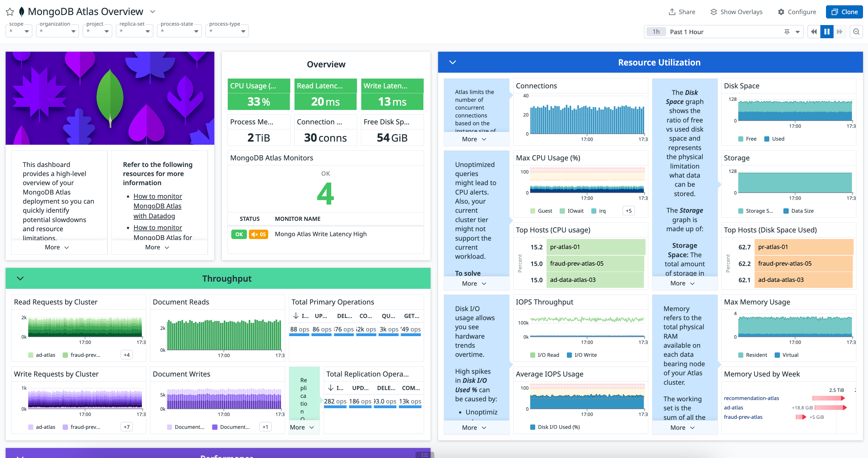
Task: Star the MongoDB Atlas Overview dashboard
Action: click(x=10, y=12)
